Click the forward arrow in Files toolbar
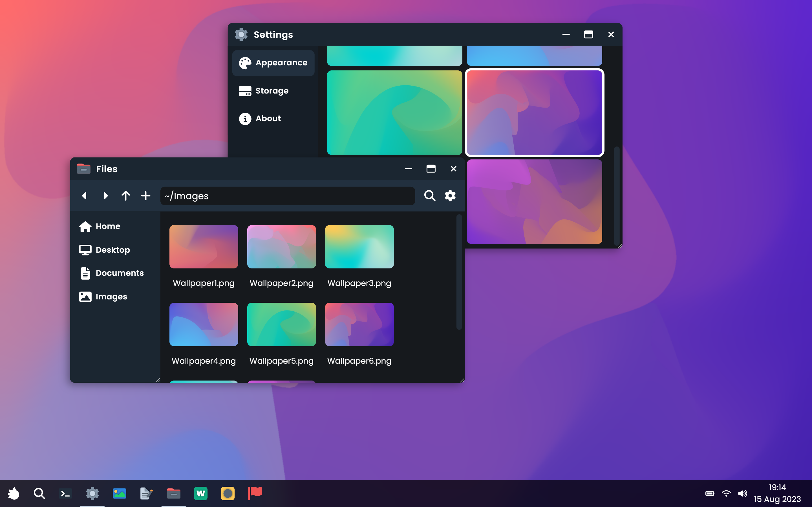812x507 pixels. (x=105, y=196)
